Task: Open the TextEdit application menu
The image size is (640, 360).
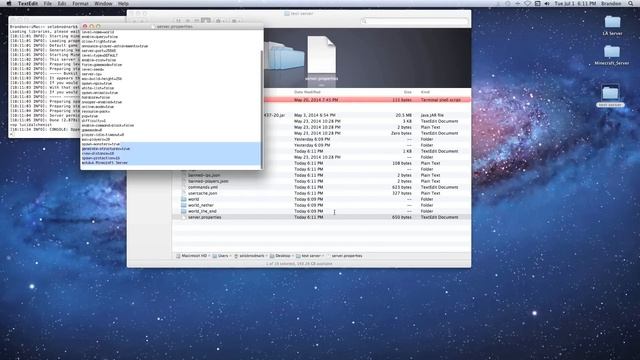Action: tap(28, 3)
